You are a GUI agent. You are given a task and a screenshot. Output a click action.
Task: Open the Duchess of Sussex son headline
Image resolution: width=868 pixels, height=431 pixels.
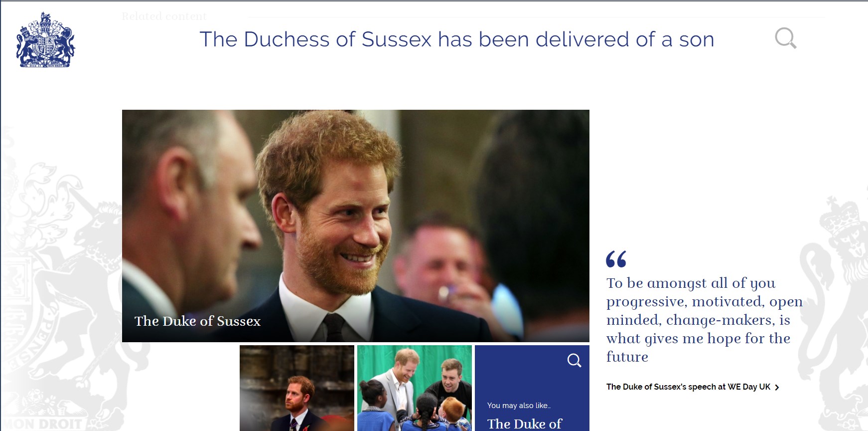click(x=457, y=39)
